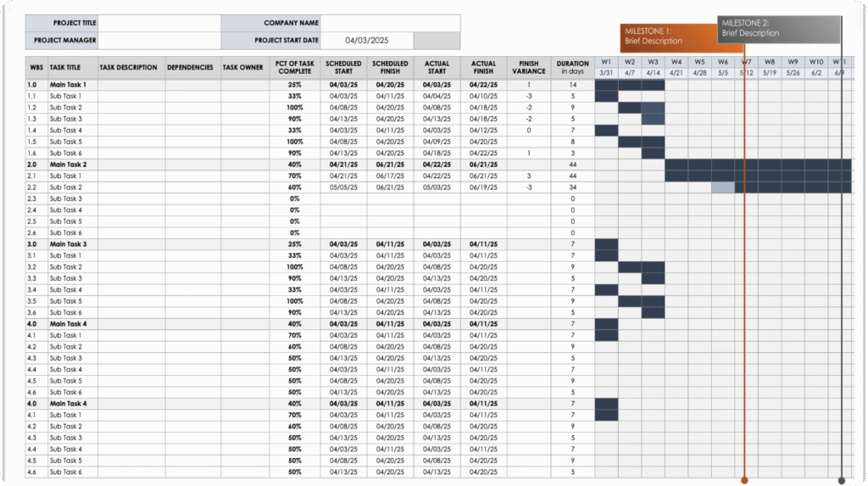This screenshot has height=486, width=868.
Task: Select the W5 week header
Action: (699, 62)
